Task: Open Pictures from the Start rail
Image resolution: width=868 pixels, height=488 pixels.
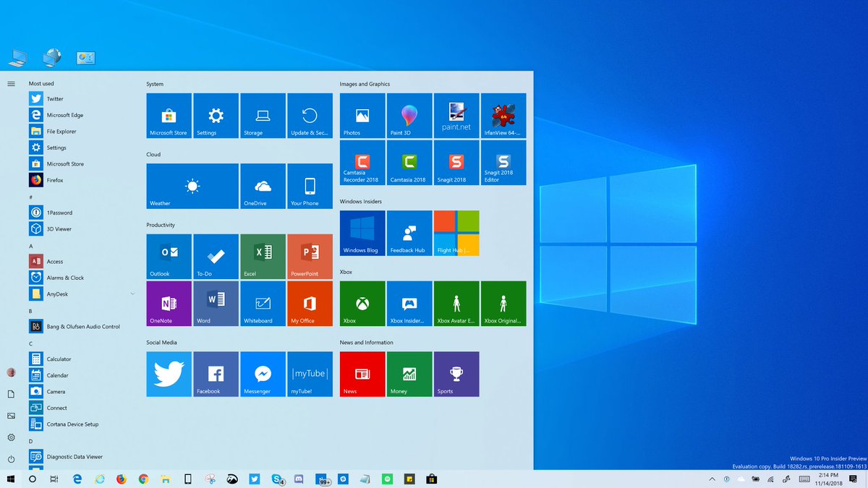Action: coord(11,416)
